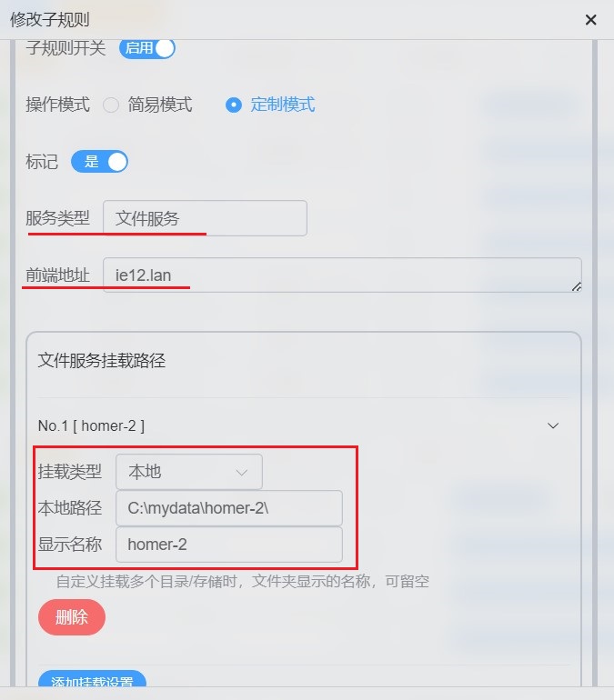Click the 前端地址 input with ie12.lan
Viewport: 614px width, 700px height.
[342, 275]
